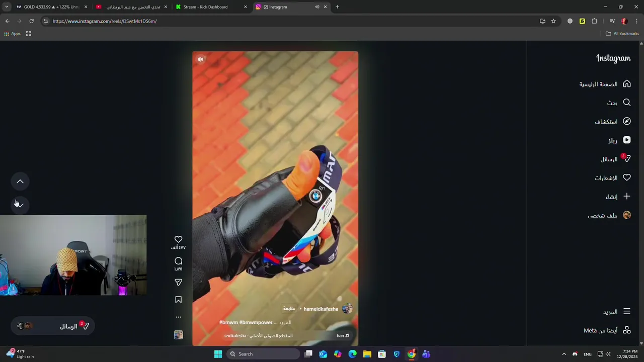Open الإشعارات notifications in sidebar

[612, 177]
